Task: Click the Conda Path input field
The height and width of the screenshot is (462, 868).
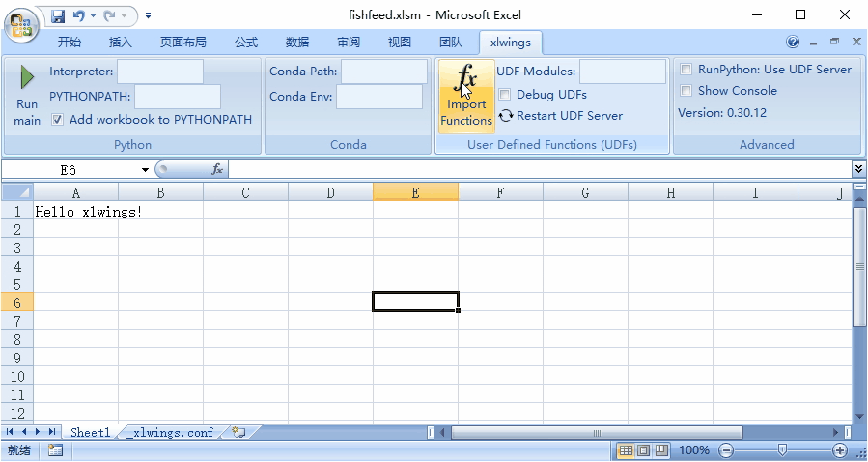Action: coord(384,72)
